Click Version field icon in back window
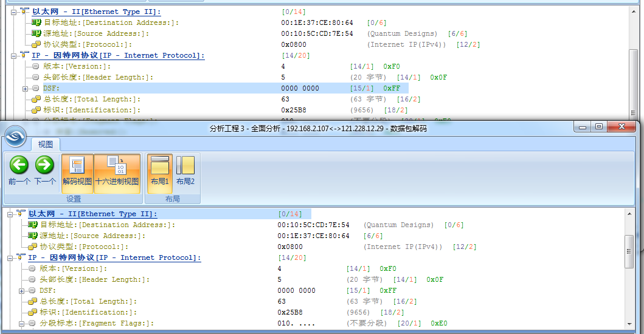Image resolution: width=644 pixels, height=334 pixels. [36, 66]
